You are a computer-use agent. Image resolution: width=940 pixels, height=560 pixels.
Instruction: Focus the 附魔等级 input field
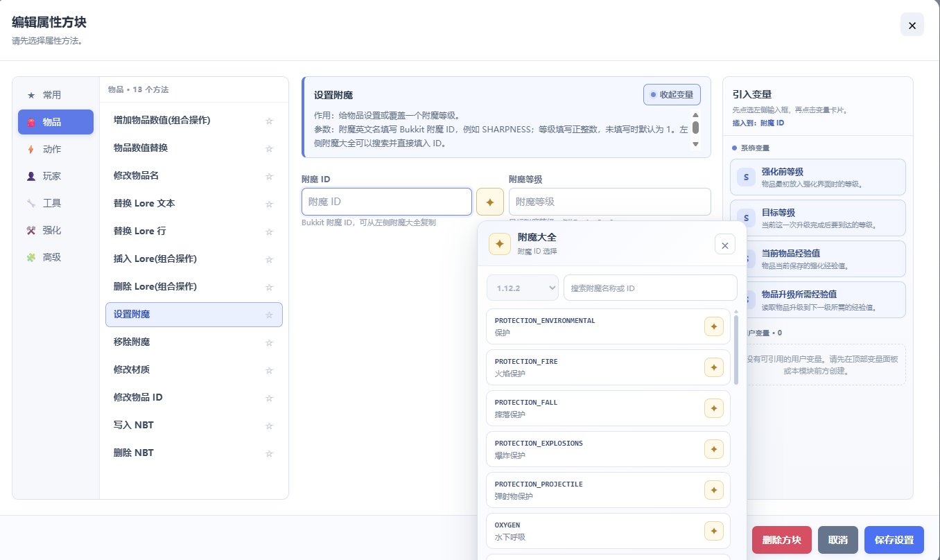610,202
